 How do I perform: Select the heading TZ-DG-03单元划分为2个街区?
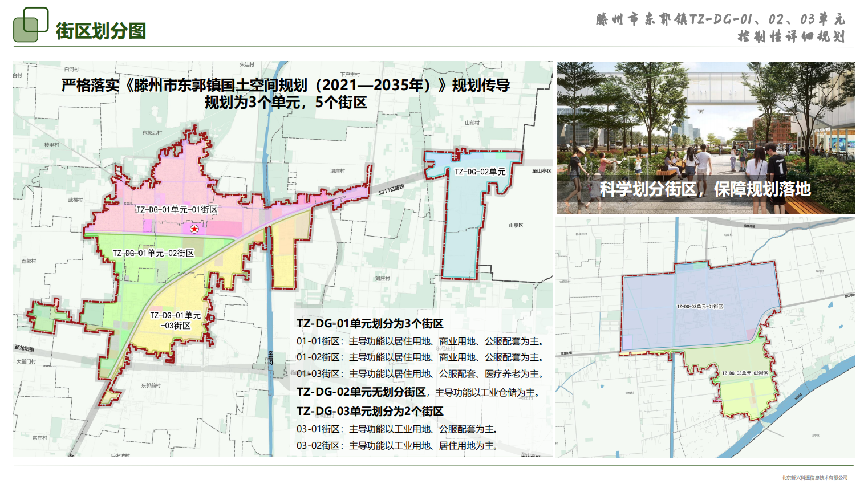pyautogui.click(x=370, y=412)
